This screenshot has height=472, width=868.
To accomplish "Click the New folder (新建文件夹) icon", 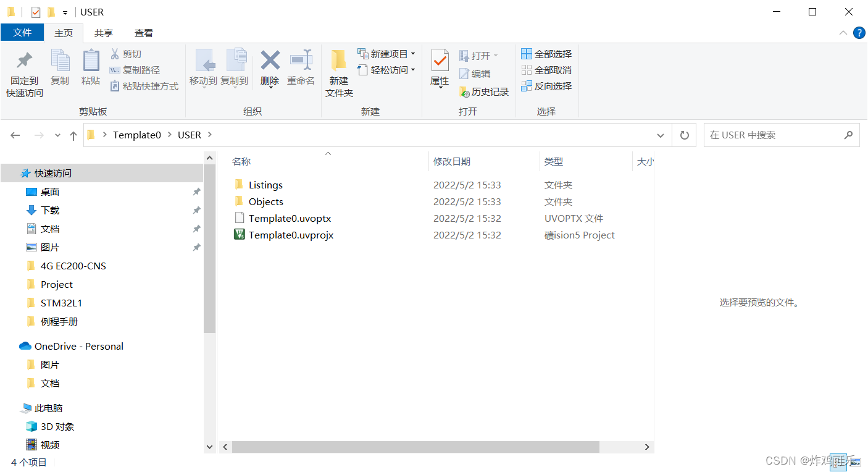I will (339, 61).
